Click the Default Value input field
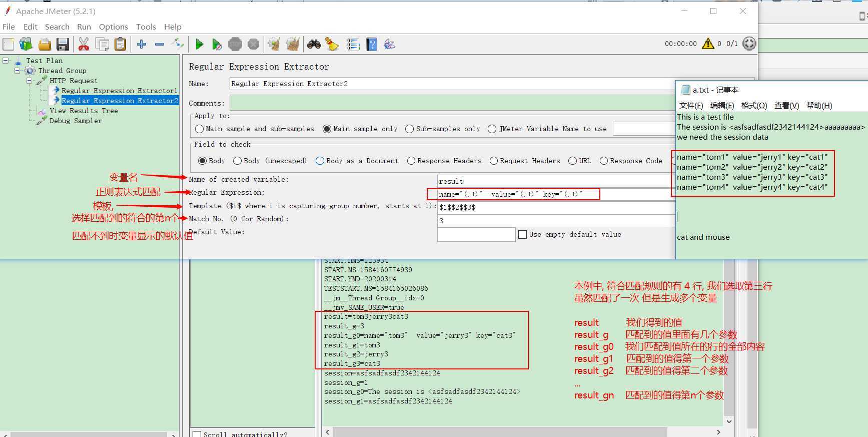 pos(476,234)
